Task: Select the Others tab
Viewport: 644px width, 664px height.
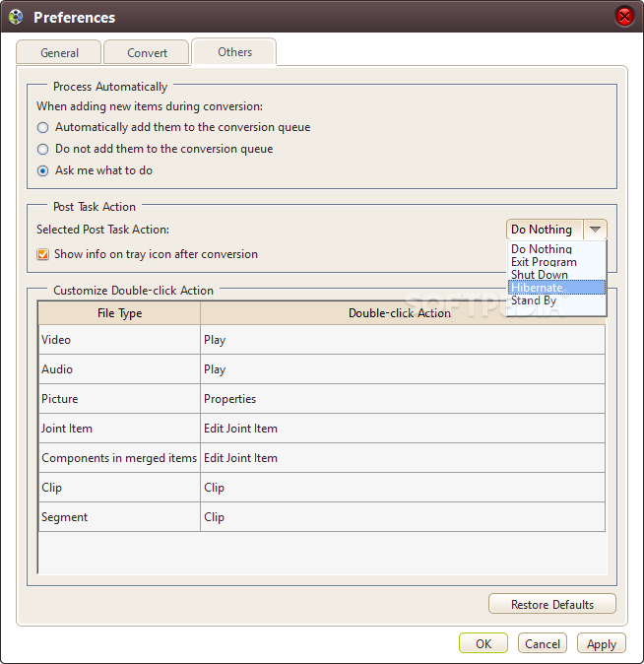Action: [234, 51]
